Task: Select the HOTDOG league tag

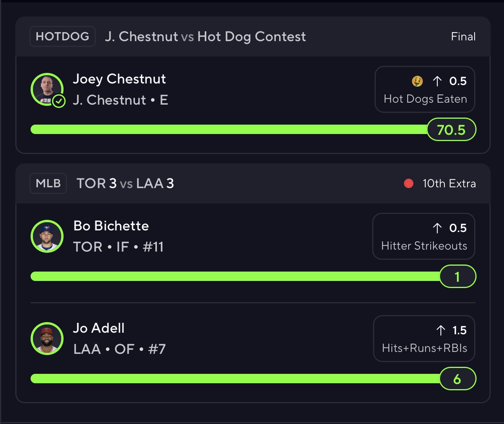Action: click(62, 36)
